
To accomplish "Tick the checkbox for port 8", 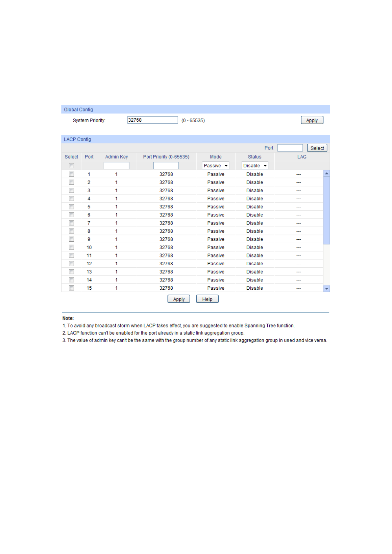I will [x=71, y=231].
